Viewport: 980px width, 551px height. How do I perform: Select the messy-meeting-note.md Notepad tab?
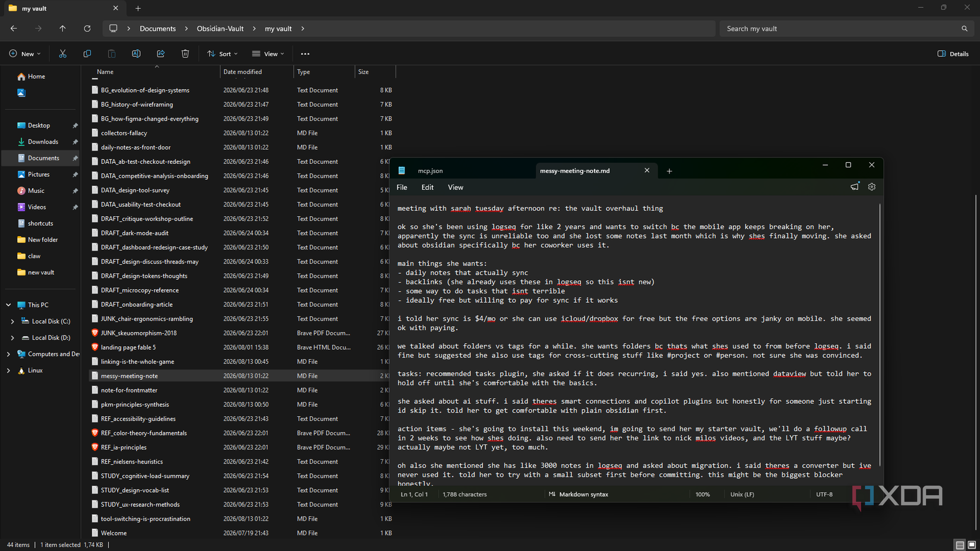coord(596,171)
